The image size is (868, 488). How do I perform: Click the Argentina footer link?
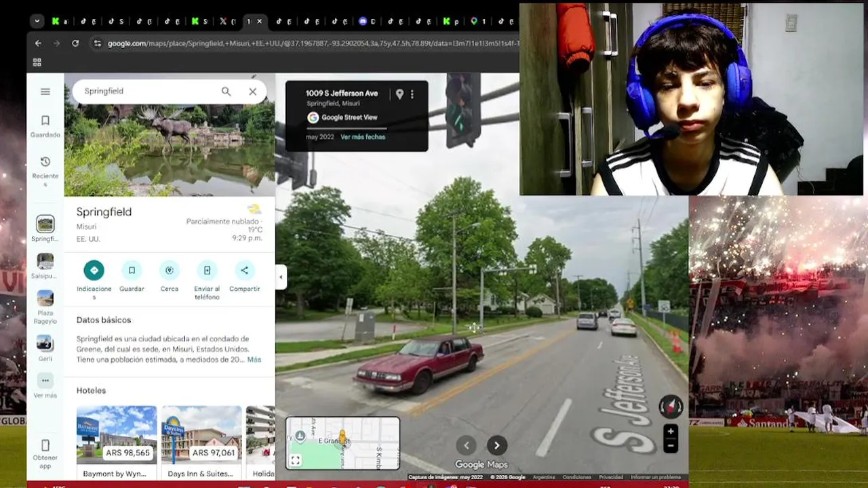(x=543, y=477)
